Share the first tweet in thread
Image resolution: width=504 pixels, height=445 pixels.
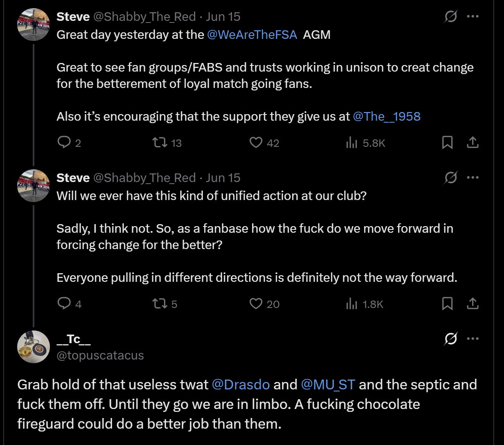click(x=473, y=142)
